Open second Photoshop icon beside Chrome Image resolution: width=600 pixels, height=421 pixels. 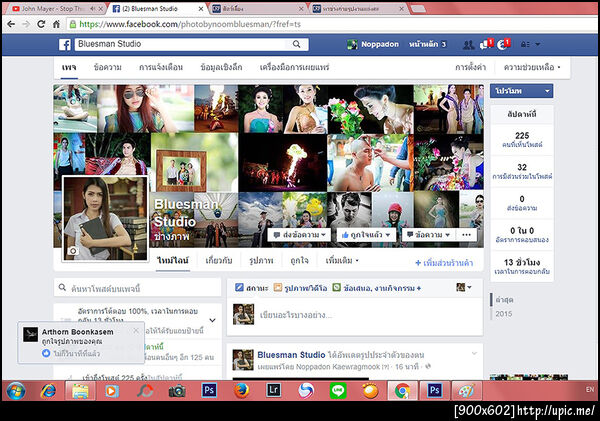[x=434, y=390]
